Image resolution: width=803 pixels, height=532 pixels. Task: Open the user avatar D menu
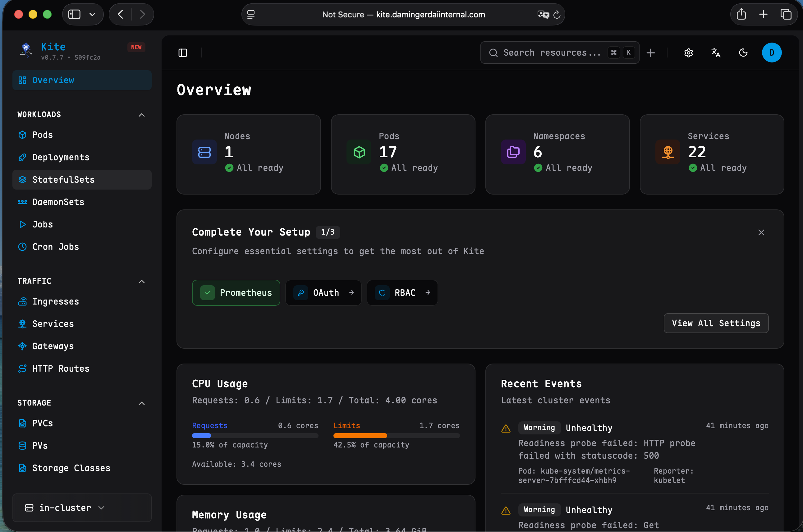771,53
